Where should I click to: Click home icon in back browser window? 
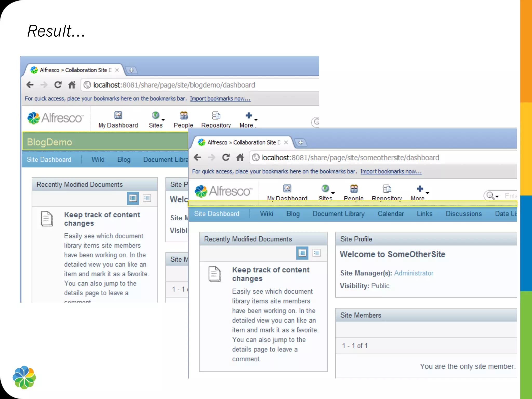pyautogui.click(x=72, y=85)
